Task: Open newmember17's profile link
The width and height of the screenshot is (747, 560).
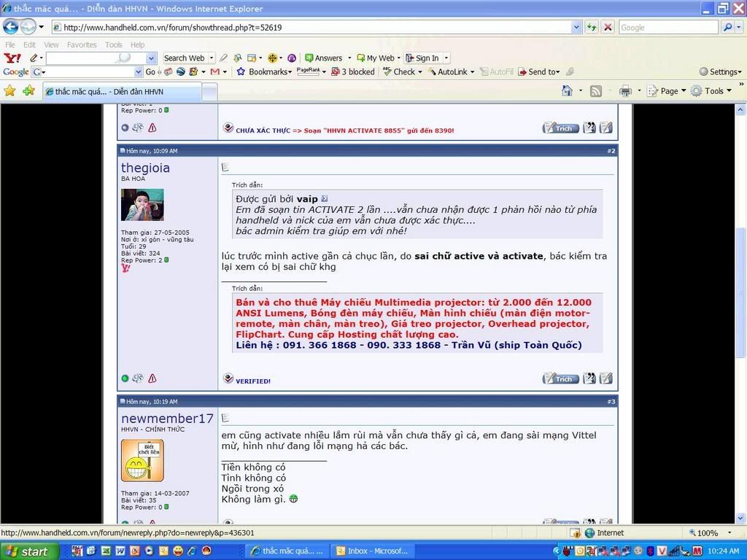Action: (167, 418)
